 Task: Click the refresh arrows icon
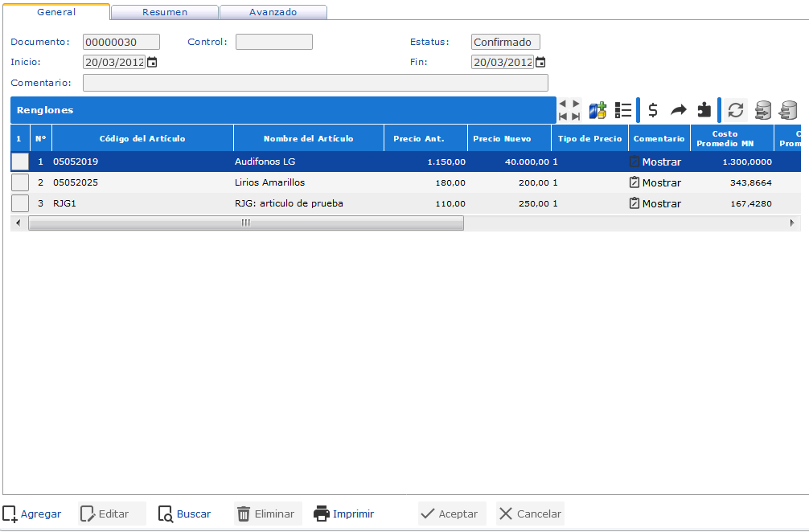[x=735, y=110]
